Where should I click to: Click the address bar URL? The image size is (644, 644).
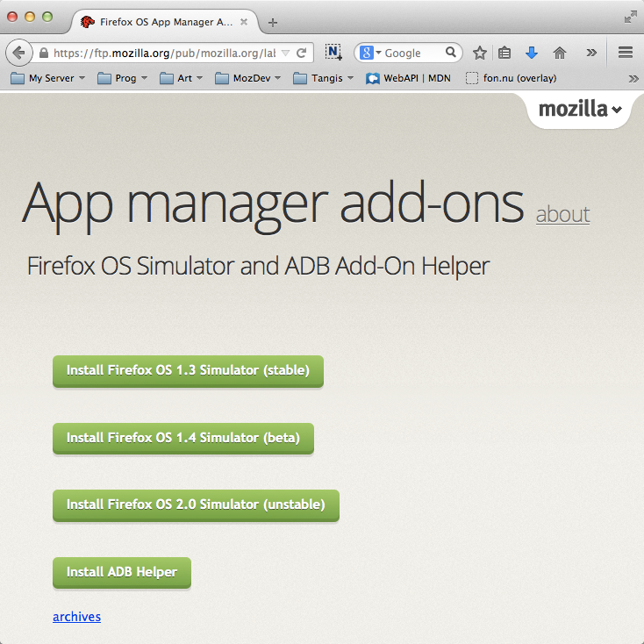pyautogui.click(x=164, y=53)
